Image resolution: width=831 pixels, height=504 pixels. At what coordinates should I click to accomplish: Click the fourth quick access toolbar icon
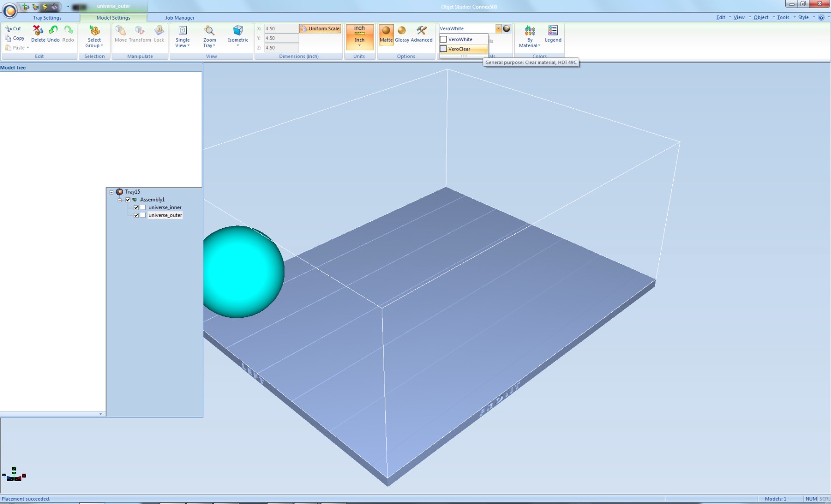click(x=55, y=7)
